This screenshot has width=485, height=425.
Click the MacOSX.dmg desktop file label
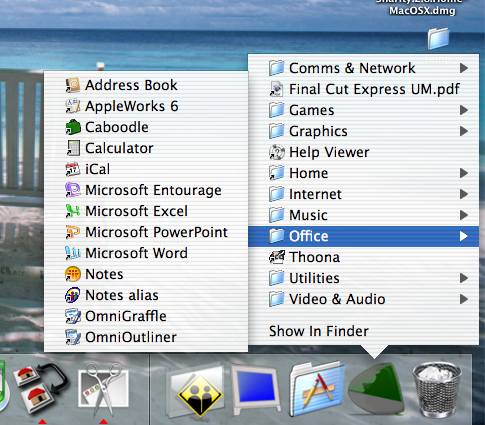pos(422,11)
